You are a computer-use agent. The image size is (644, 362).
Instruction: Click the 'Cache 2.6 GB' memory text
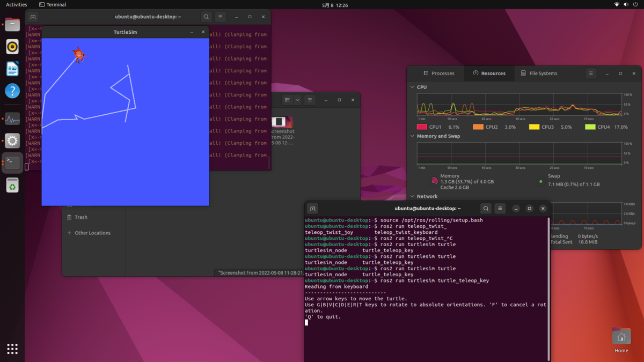[x=455, y=188]
